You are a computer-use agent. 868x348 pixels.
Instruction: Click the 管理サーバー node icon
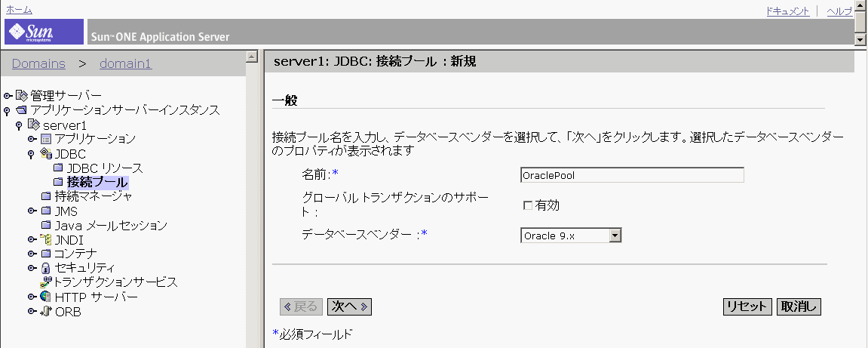click(x=22, y=95)
